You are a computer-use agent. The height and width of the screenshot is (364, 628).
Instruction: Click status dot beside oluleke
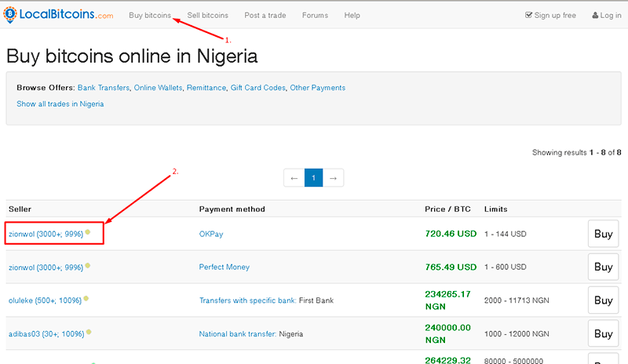[86, 298]
